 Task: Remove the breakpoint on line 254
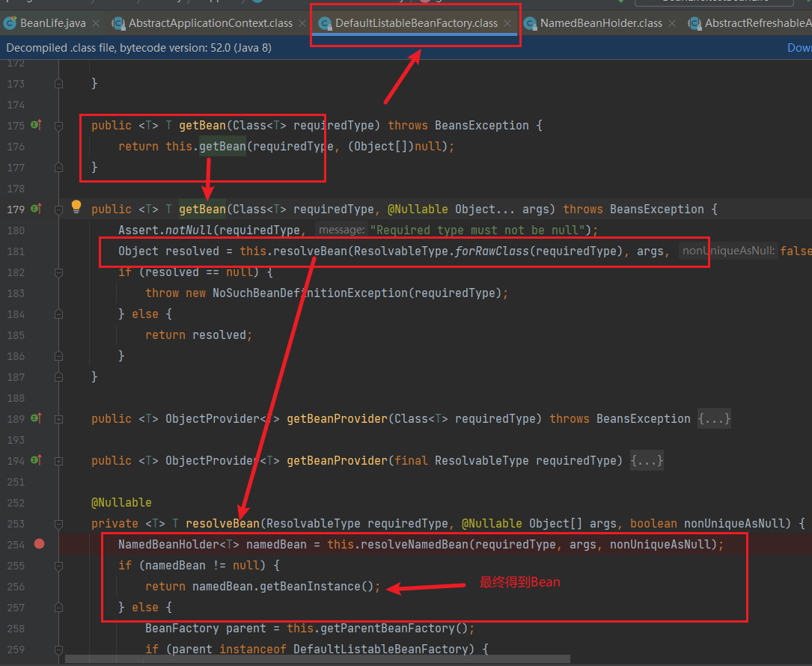tap(40, 544)
